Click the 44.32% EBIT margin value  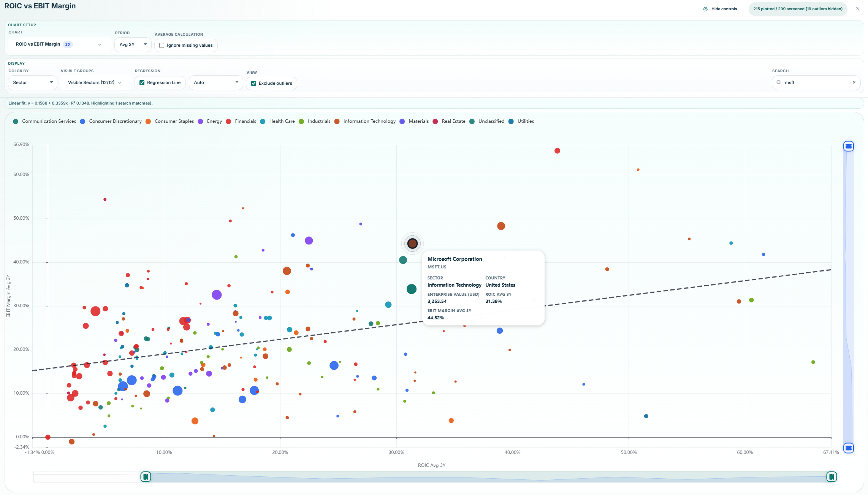436,318
